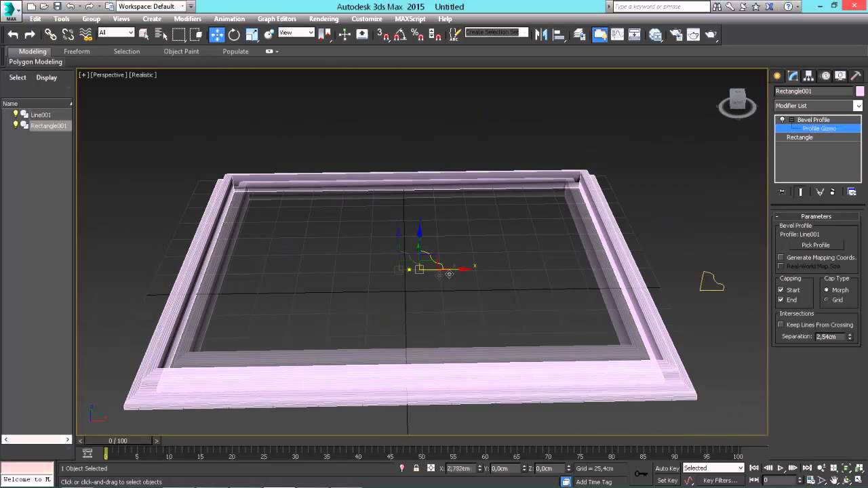Open the Modifiers menu
This screenshot has height=488, width=868.
click(188, 19)
